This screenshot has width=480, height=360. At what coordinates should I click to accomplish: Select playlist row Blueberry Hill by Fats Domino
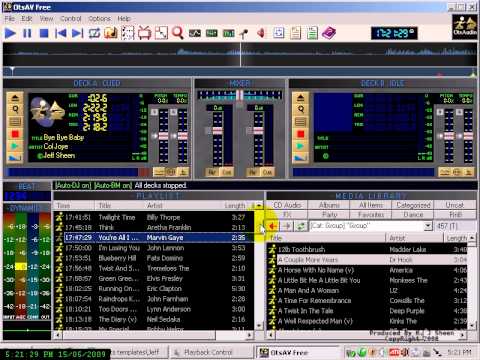(155, 258)
